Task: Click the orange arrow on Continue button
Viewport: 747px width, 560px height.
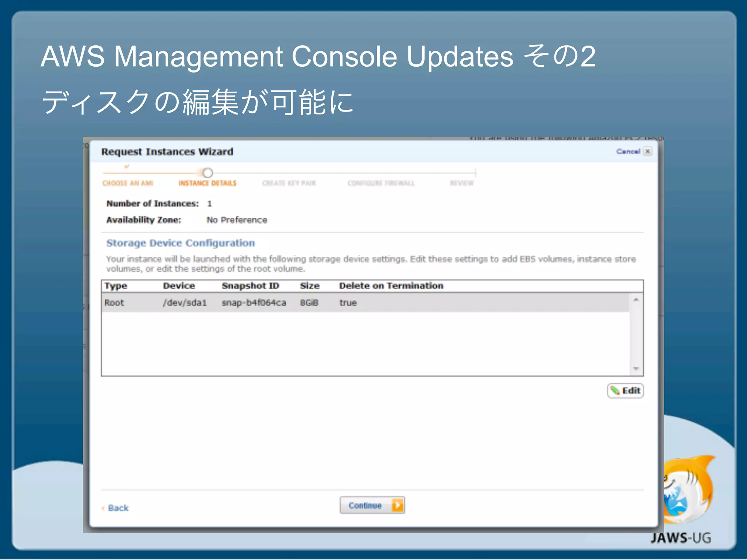Action: point(398,505)
